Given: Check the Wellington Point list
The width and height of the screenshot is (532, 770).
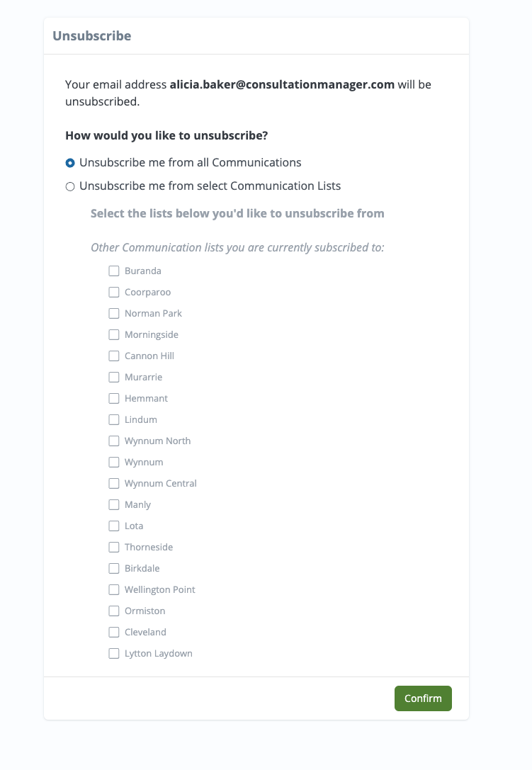Looking at the screenshot, I should click(x=114, y=589).
